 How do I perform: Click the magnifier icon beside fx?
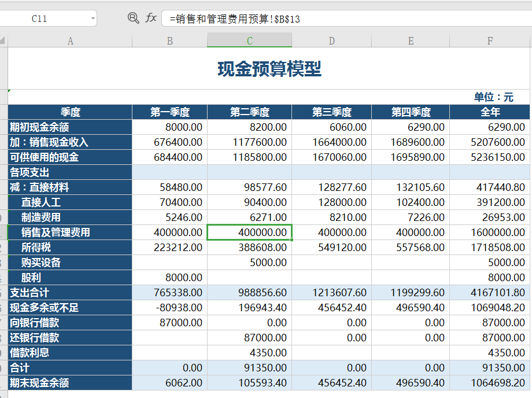click(133, 19)
